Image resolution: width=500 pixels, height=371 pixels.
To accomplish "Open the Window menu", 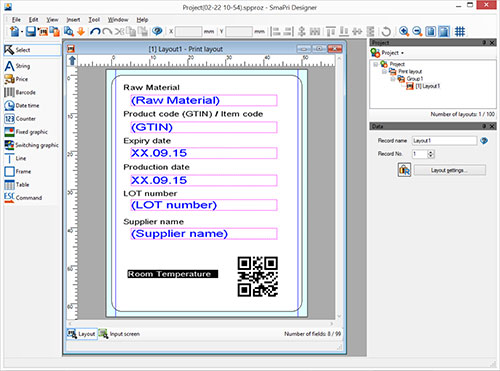I will pyautogui.click(x=118, y=20).
